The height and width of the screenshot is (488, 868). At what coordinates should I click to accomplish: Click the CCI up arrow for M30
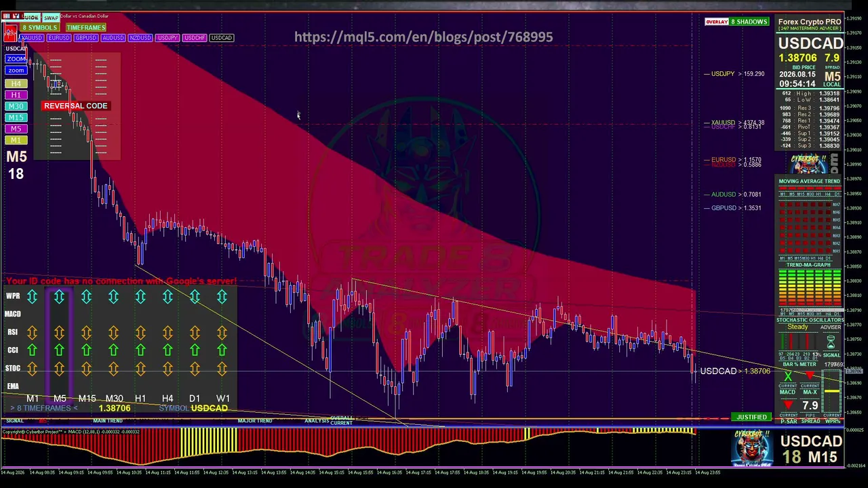113,350
